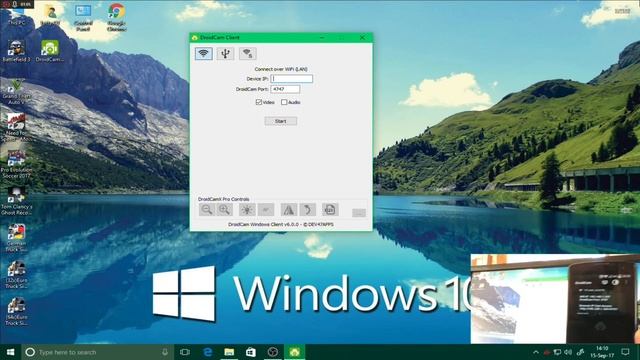
Task: Click the DroidCam Port field showing 4747
Action: coord(285,89)
